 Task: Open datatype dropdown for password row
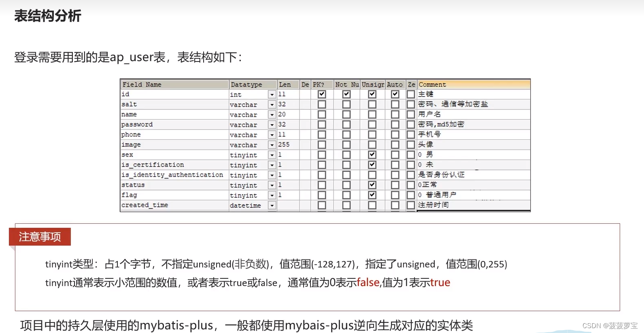(x=272, y=125)
